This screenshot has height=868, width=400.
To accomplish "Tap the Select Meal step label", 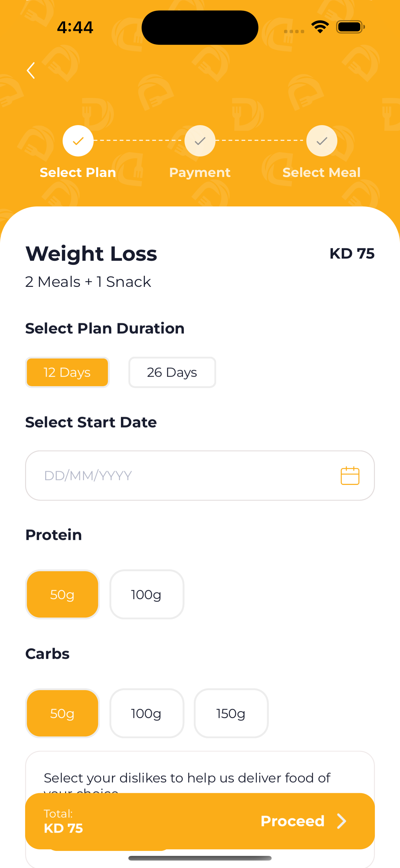I will (322, 173).
